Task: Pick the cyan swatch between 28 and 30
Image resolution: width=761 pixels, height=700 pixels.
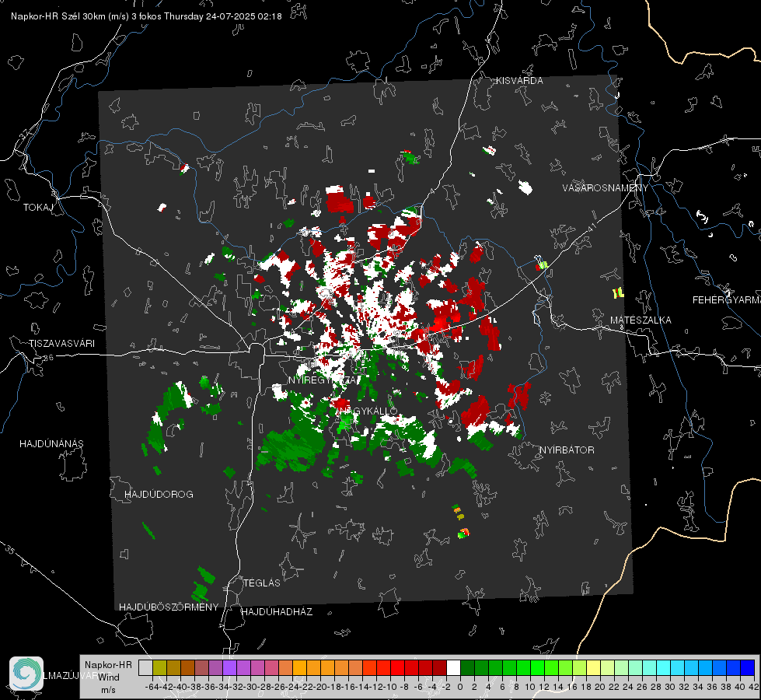Action: (x=664, y=667)
